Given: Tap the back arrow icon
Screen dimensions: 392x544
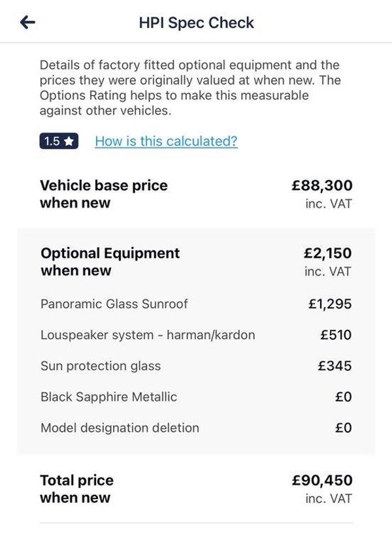Looking at the screenshot, I should pyautogui.click(x=27, y=22).
